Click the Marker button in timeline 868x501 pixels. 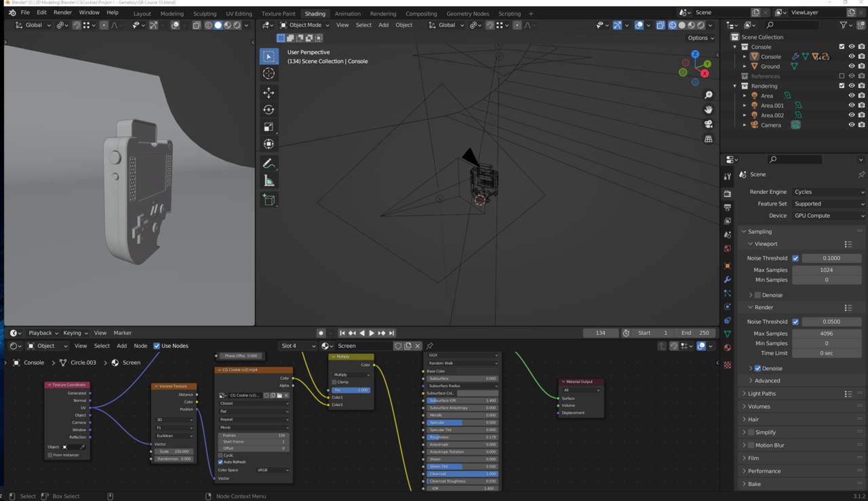click(x=123, y=333)
